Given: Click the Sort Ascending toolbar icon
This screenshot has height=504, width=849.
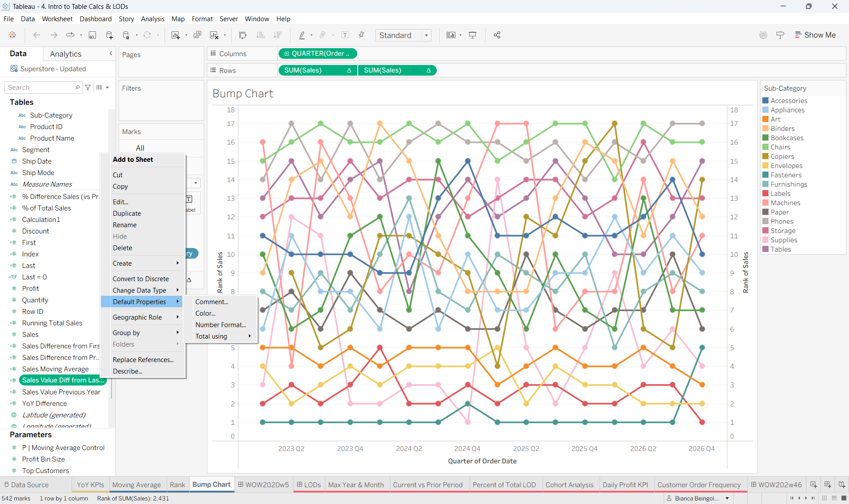Looking at the screenshot, I should [260, 35].
